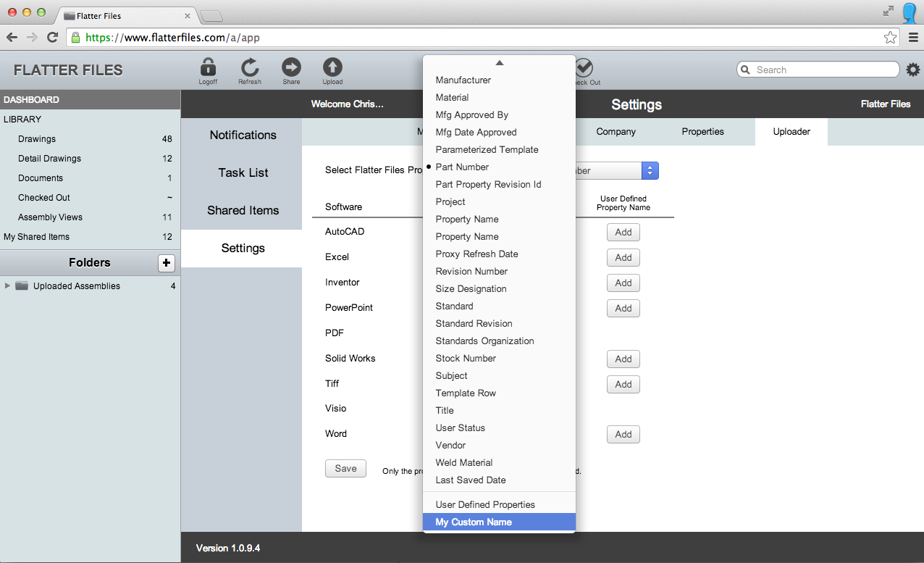The image size is (924, 563).
Task: Click the Check Out checkmark icon
Action: [x=584, y=67]
